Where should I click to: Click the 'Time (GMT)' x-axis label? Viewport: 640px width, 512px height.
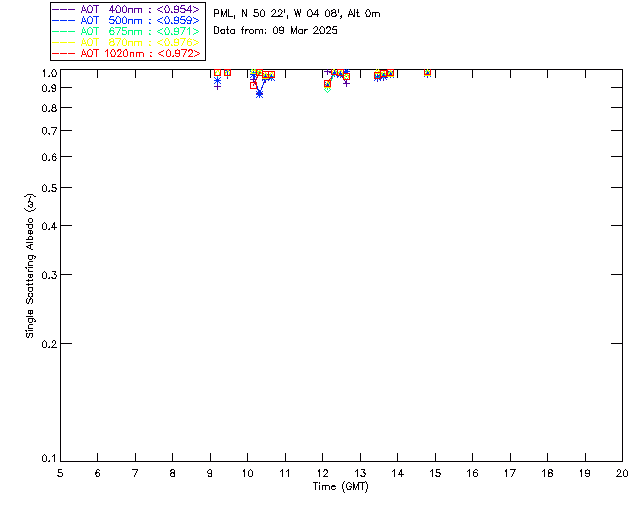[x=341, y=487]
